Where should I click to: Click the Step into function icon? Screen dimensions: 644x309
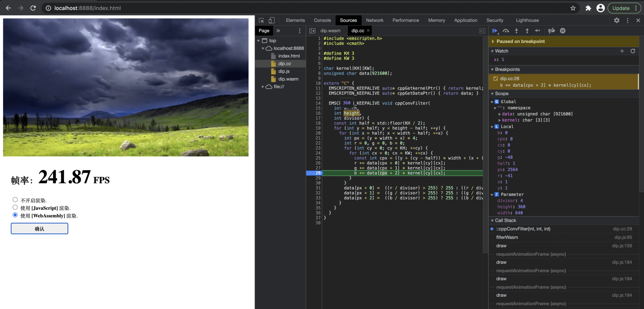pos(517,31)
